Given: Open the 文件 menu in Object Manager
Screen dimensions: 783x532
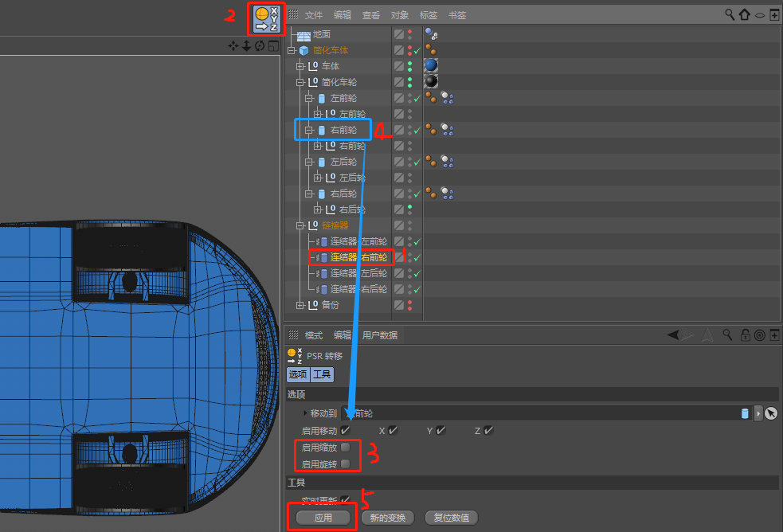Looking at the screenshot, I should pyautogui.click(x=314, y=15).
